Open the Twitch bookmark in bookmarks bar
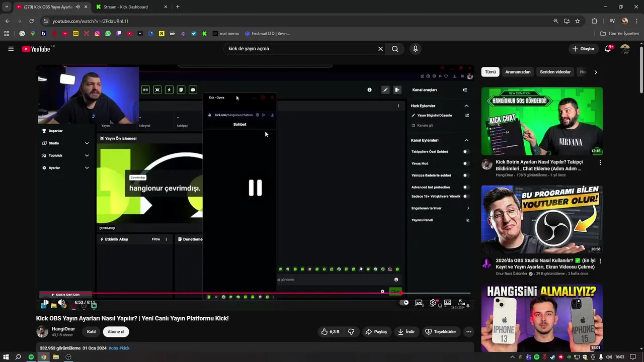This screenshot has height=362, width=644. [119, 34]
